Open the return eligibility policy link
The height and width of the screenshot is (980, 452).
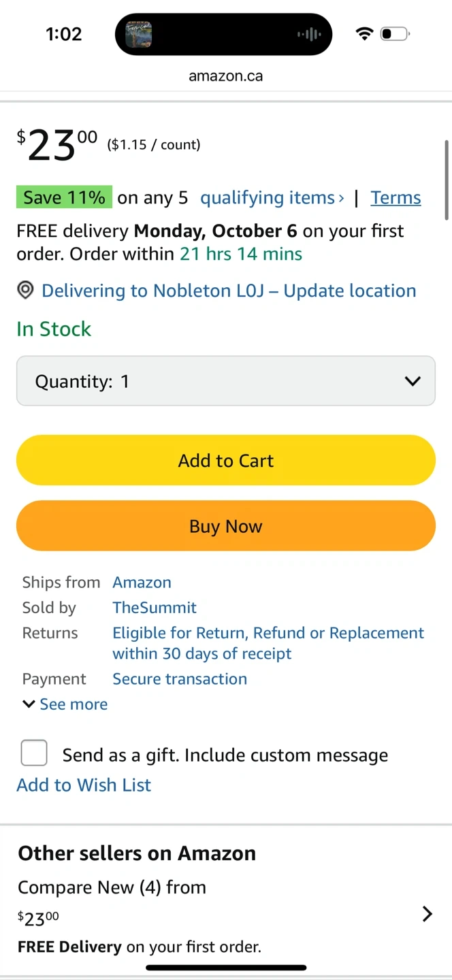pyautogui.click(x=268, y=643)
